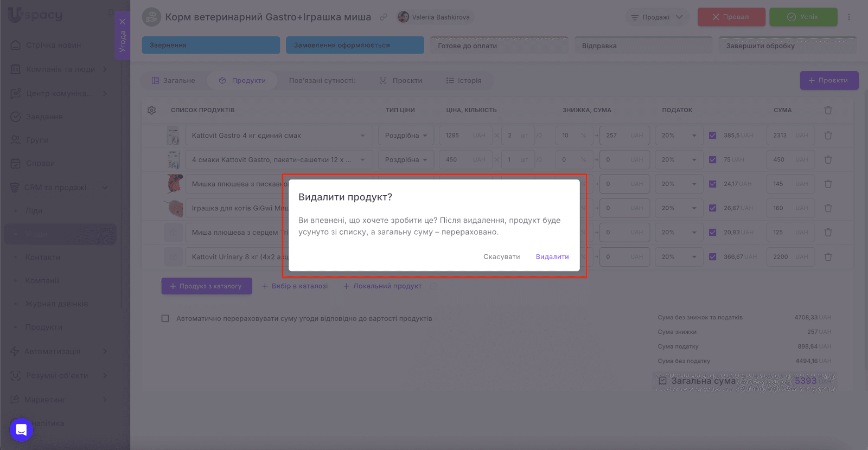The image size is (868, 450).
Task: Open product dropdown for 4 смаки Kattovit Gastro
Action: click(362, 160)
